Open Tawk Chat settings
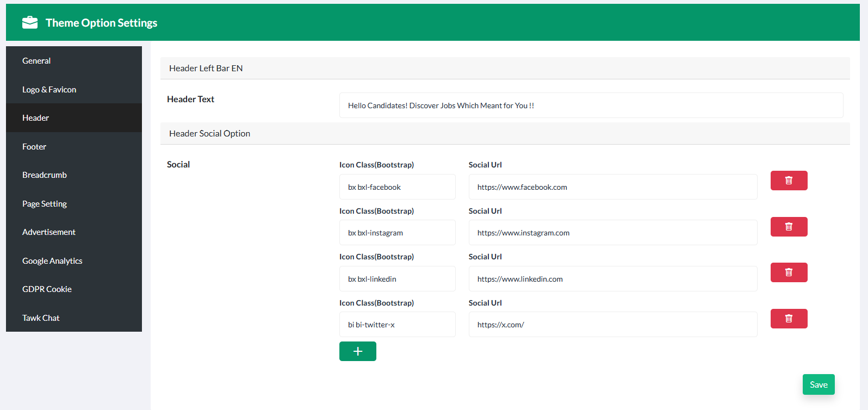The image size is (868, 410). tap(41, 318)
